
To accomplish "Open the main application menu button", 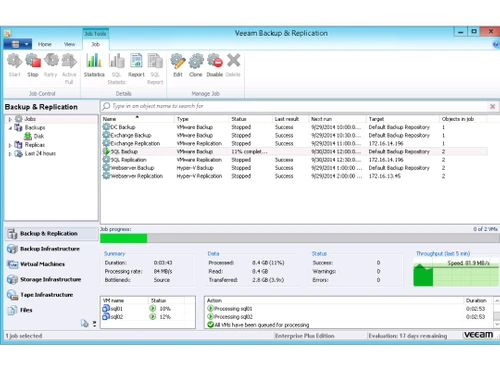I will pos(17,44).
